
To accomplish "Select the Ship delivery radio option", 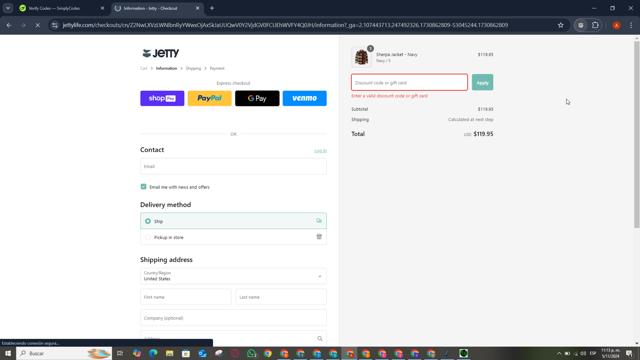I will pyautogui.click(x=148, y=221).
